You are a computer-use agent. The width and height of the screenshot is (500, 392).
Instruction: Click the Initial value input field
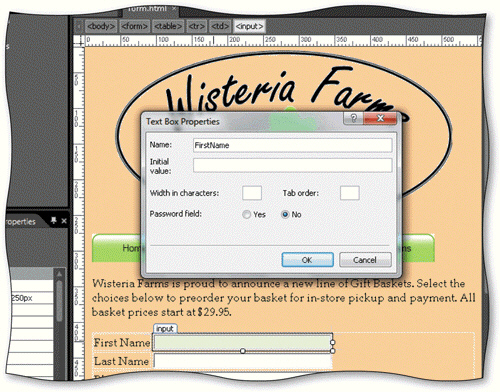point(293,165)
